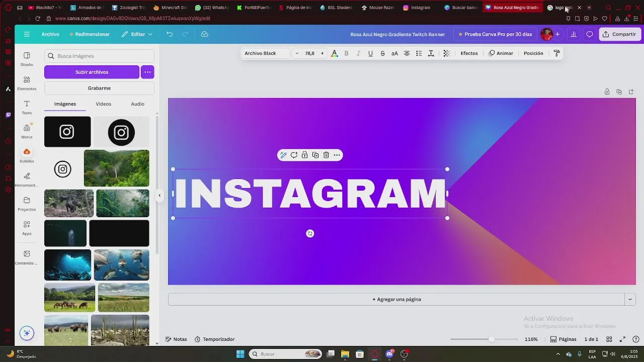Open the Canva hamburger menu

coord(27,34)
